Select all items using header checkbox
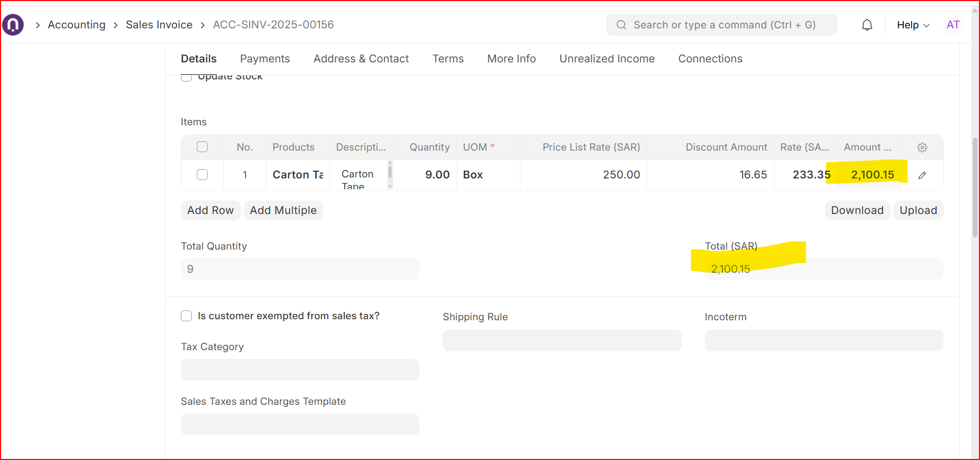The width and height of the screenshot is (980, 460). (x=202, y=147)
